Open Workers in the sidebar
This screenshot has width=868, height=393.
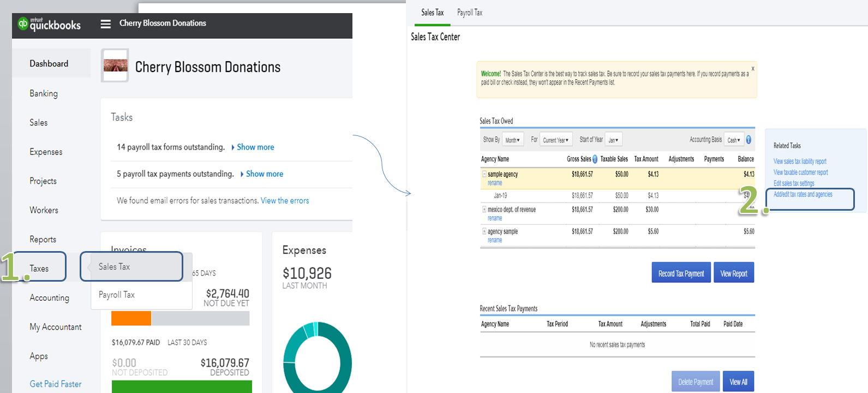point(44,210)
